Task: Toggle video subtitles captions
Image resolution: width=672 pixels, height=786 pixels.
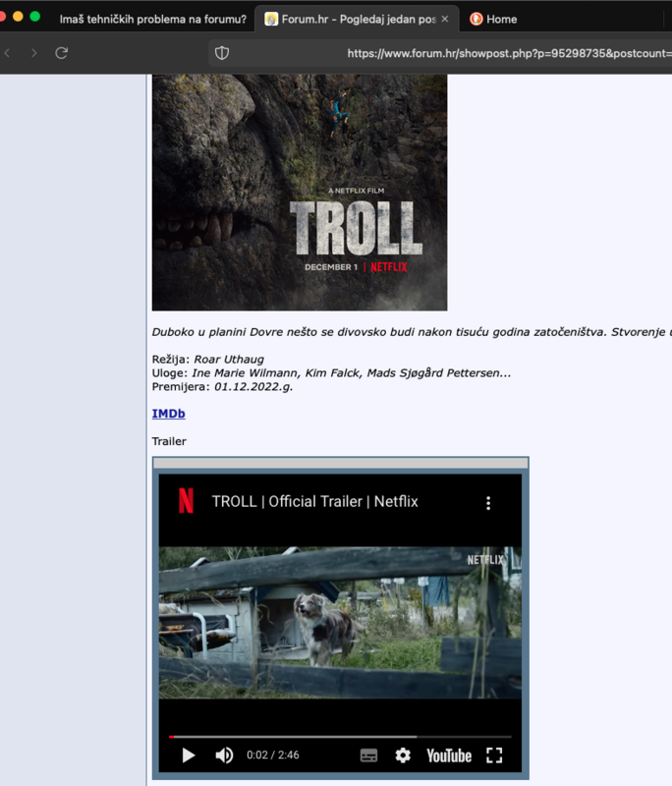Action: pyautogui.click(x=368, y=756)
